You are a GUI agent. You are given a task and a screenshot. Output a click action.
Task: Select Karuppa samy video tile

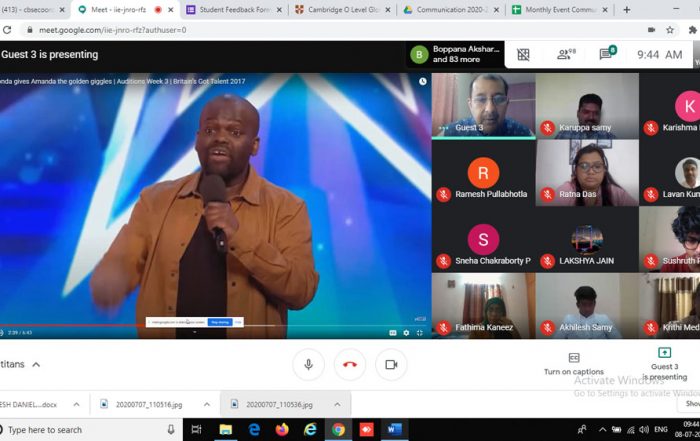tap(587, 106)
